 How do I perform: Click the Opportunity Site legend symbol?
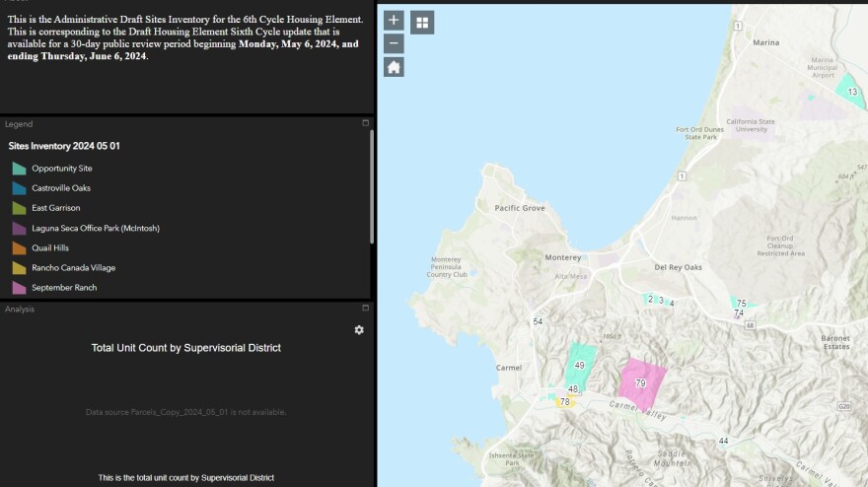coord(19,169)
